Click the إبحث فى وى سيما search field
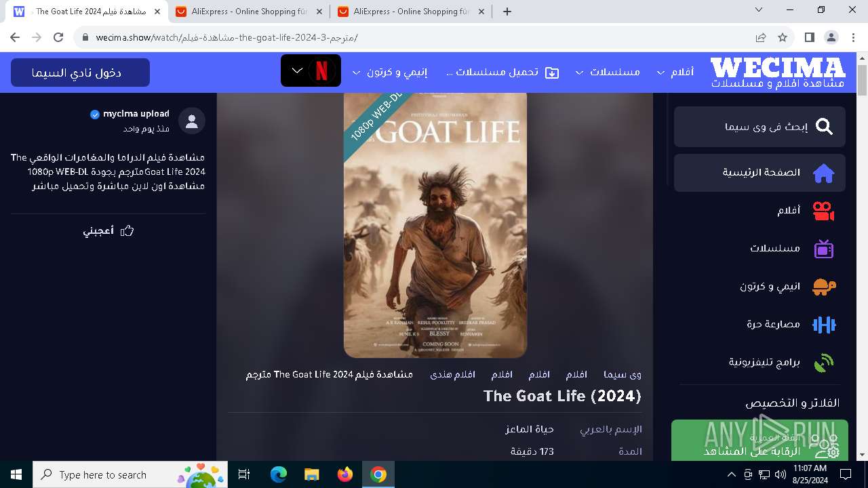The width and height of the screenshot is (868, 488). [x=759, y=127]
